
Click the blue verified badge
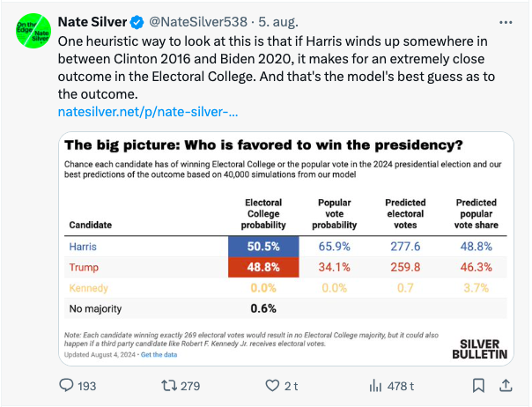click(x=137, y=22)
